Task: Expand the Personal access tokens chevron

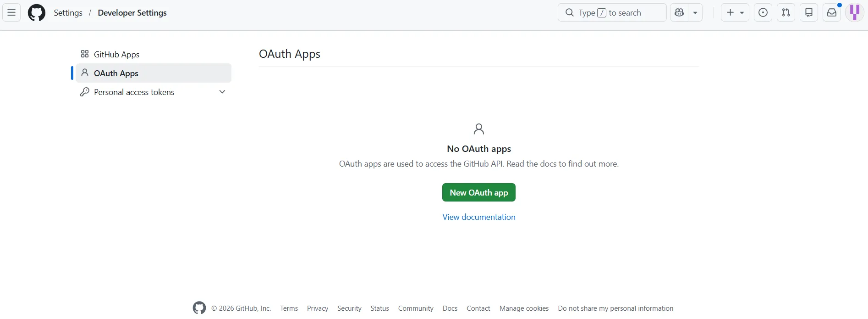Action: (222, 92)
